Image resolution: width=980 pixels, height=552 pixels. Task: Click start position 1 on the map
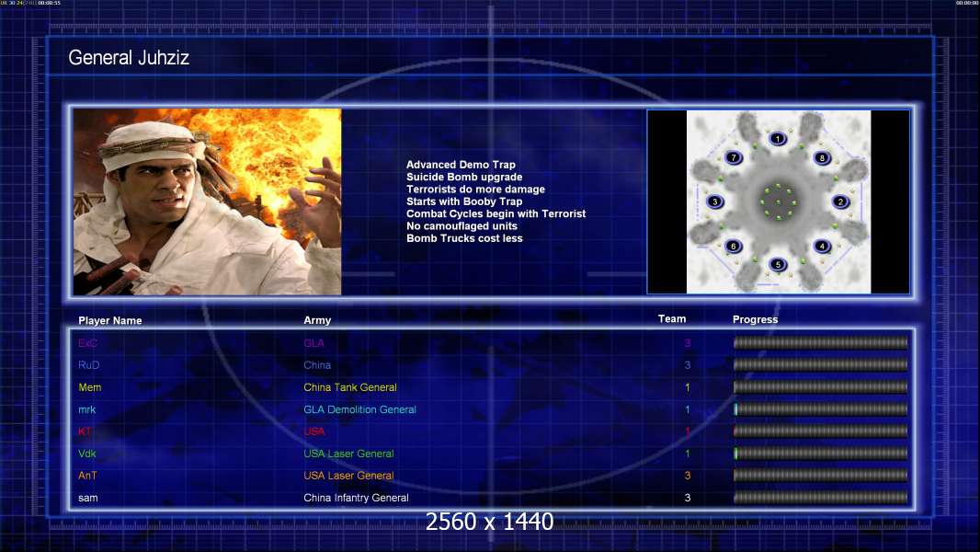[x=778, y=139]
